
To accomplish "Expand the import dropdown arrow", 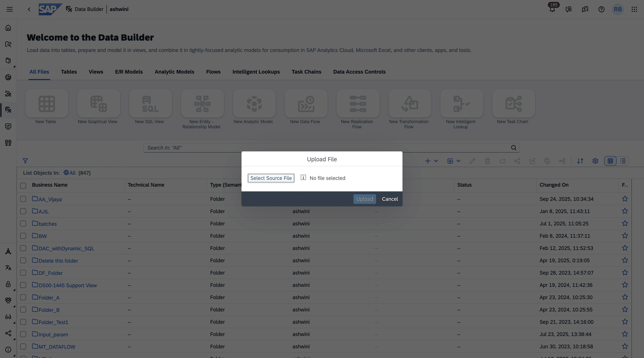I will tap(458, 161).
